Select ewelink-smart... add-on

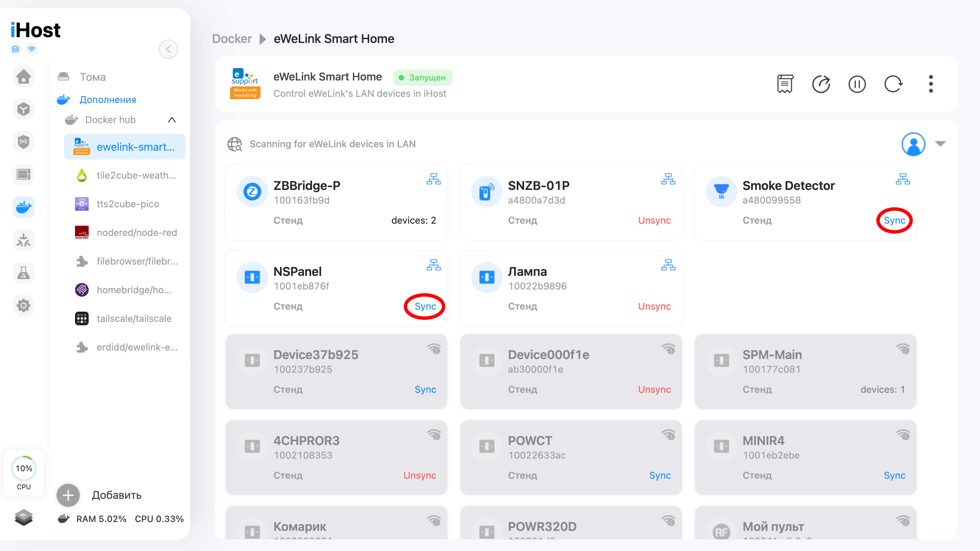125,147
